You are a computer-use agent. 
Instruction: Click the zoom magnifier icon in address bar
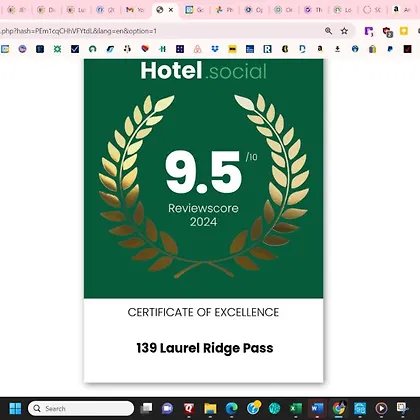click(x=328, y=31)
